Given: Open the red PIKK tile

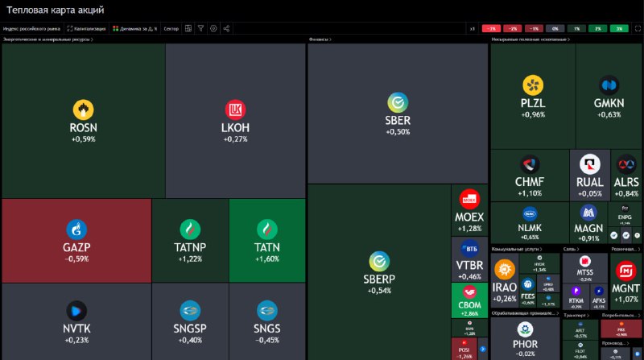Looking at the screenshot, I should (x=621, y=329).
